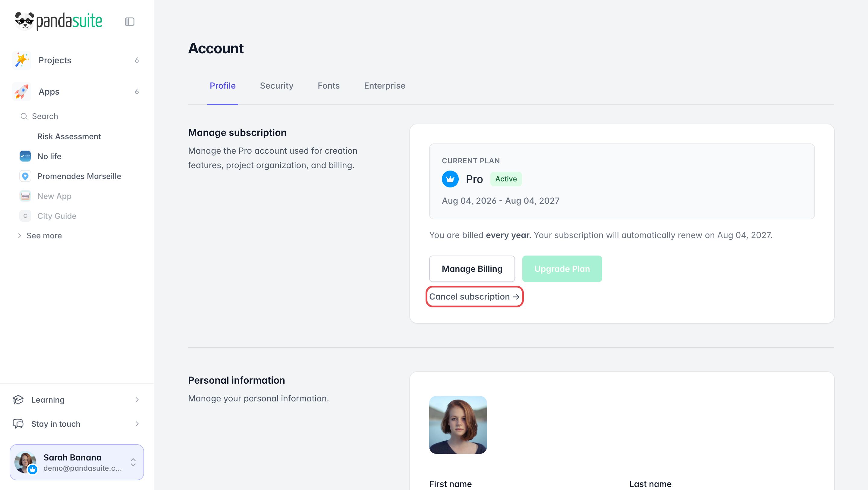The width and height of the screenshot is (868, 490).
Task: Open the Enterprise tab
Action: pos(385,86)
